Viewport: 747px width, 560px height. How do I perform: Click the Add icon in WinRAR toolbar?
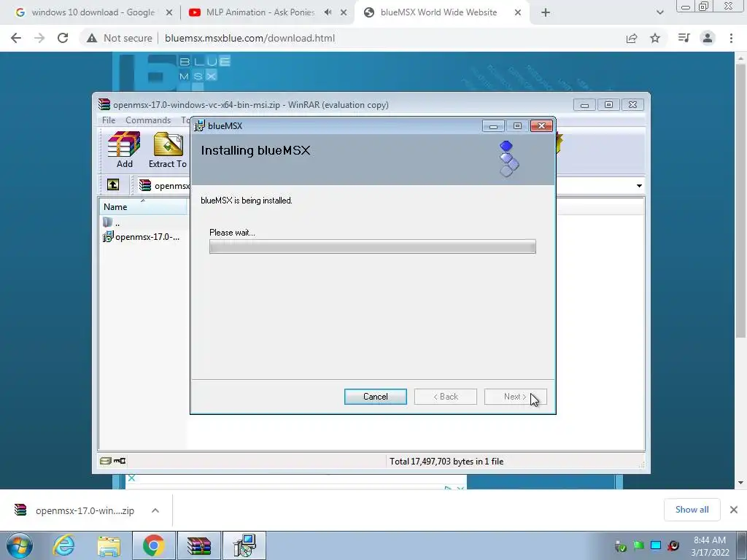click(x=124, y=149)
